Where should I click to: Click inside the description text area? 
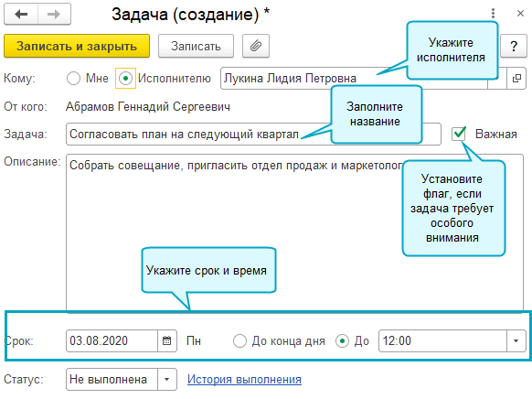click(294, 232)
